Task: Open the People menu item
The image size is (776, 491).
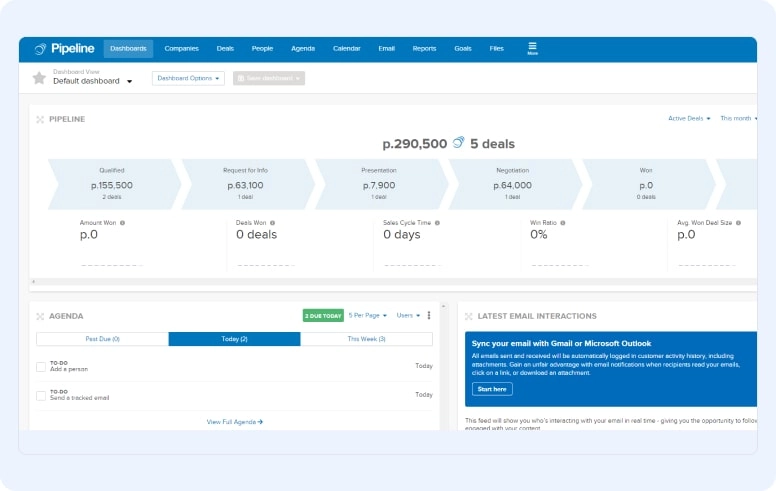Action: tap(262, 49)
